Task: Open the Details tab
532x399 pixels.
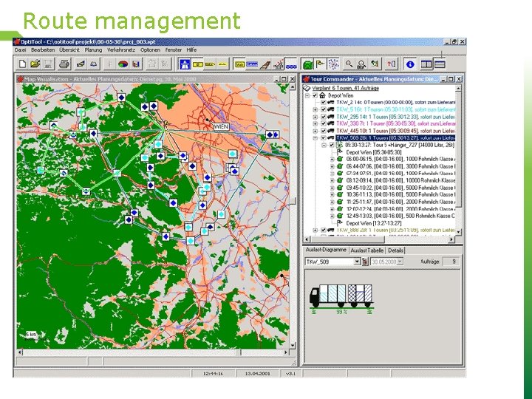Action: (396, 250)
